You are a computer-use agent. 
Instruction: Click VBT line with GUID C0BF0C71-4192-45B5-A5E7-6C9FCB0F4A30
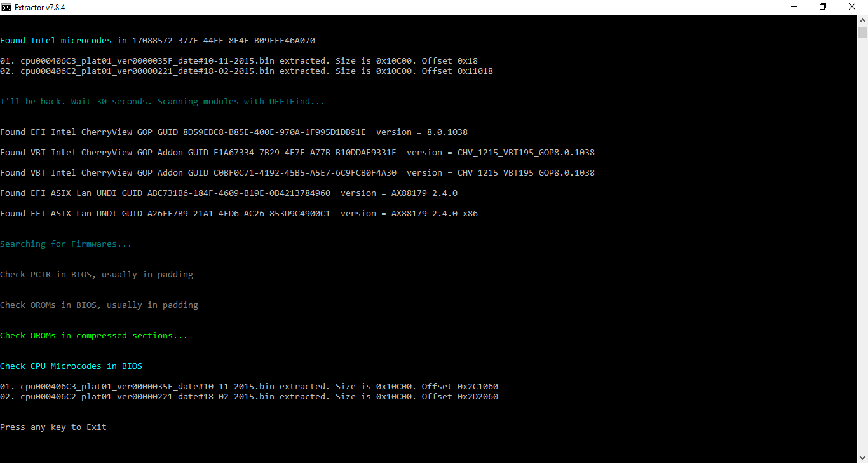(297, 173)
